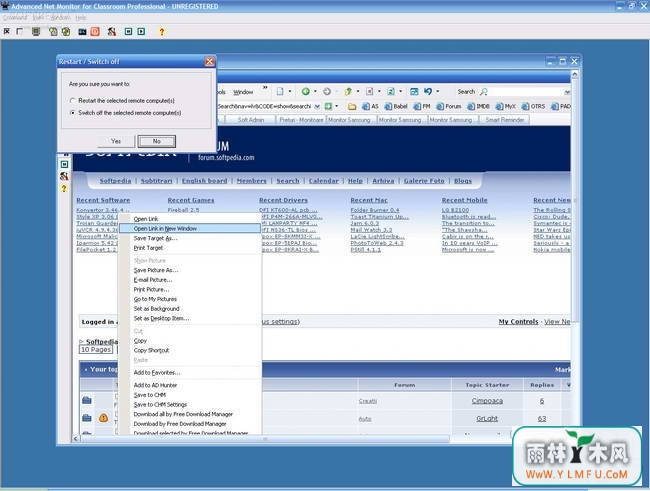
Task: Click the blue undo arrow icon in the browser
Action: [x=428, y=91]
